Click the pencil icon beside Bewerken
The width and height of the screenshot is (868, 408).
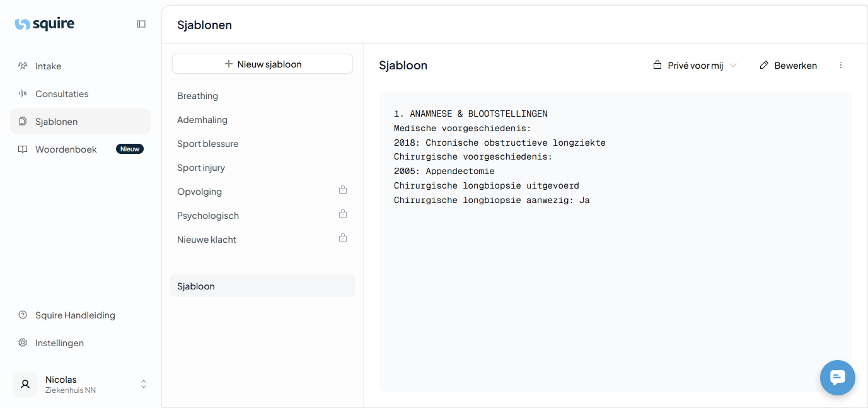coord(764,65)
